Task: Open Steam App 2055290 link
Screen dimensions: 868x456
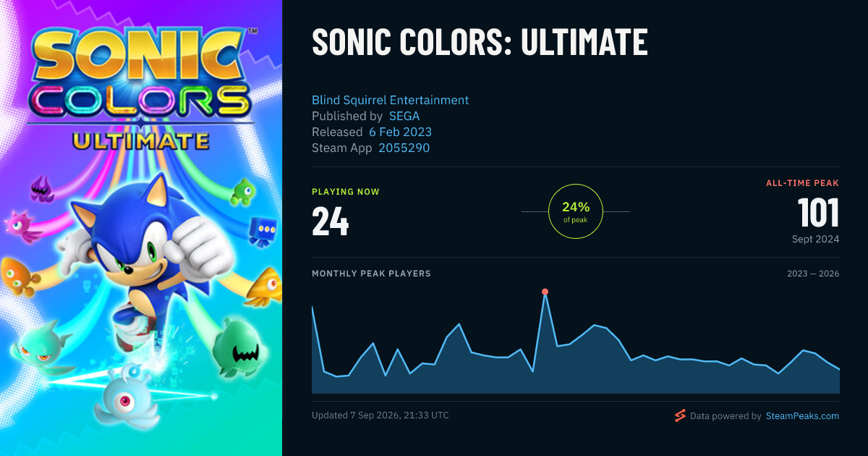Action: tap(404, 148)
